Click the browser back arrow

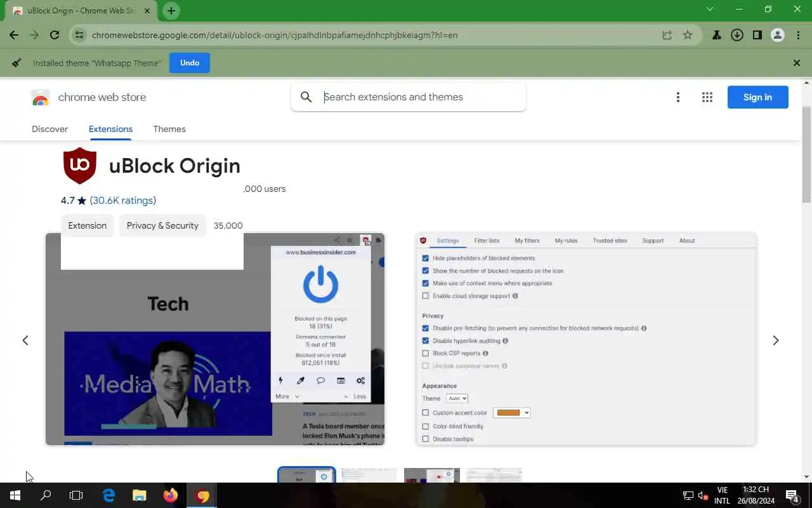click(x=14, y=35)
